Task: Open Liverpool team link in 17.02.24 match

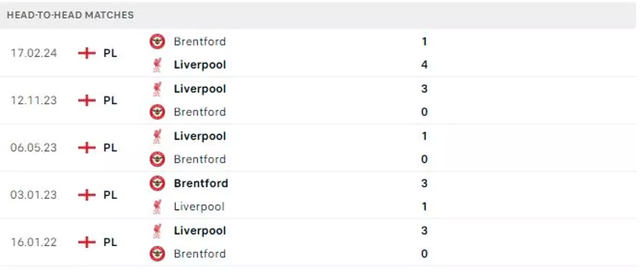Action: tap(200, 65)
